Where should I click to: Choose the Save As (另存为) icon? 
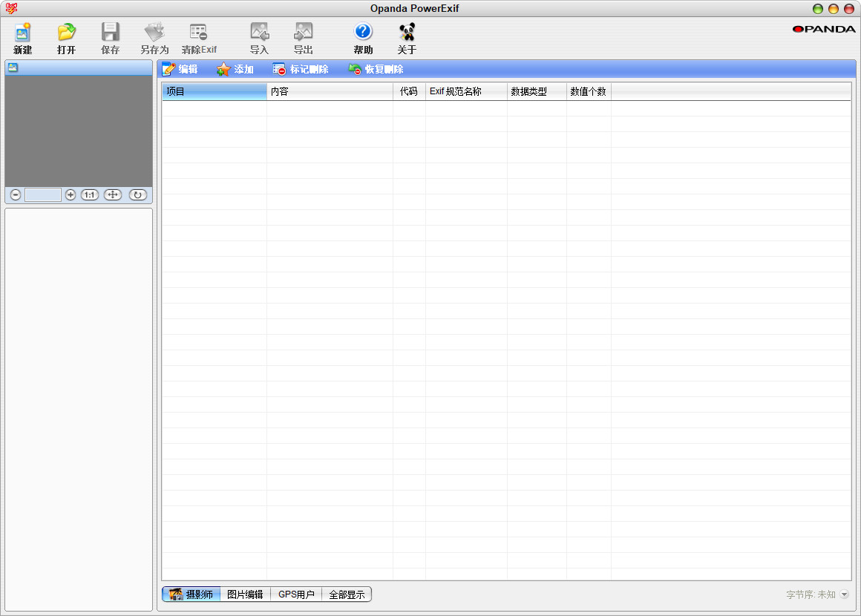pyautogui.click(x=154, y=39)
